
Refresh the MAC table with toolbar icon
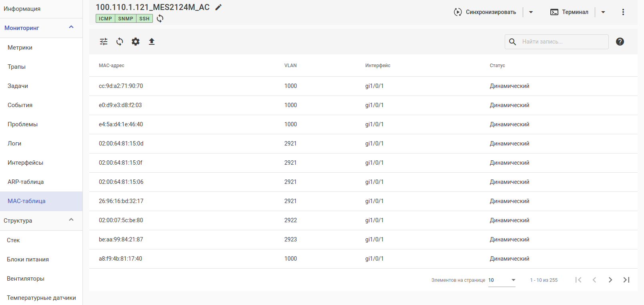tap(120, 42)
